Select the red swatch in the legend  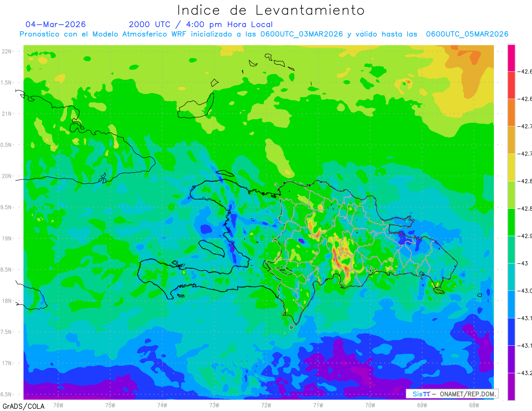pos(511,85)
